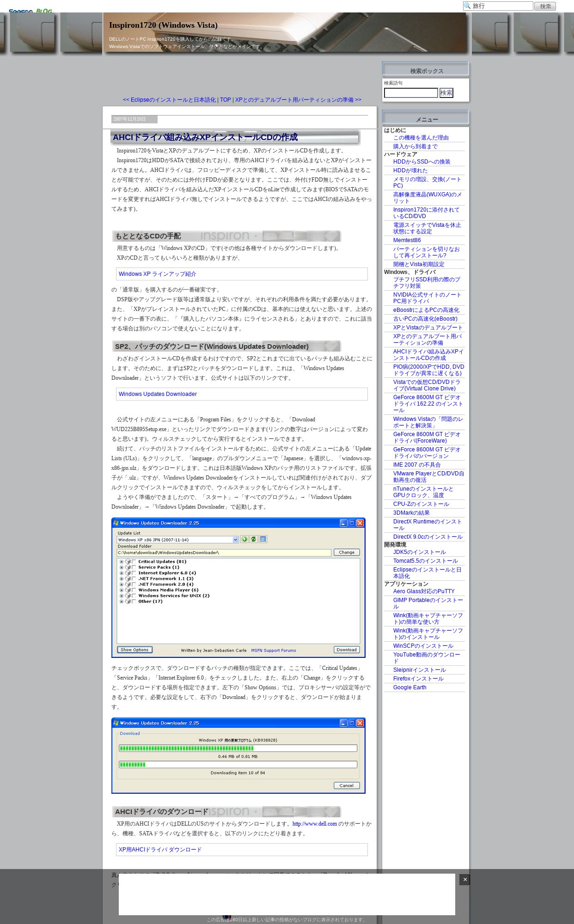This screenshot has height=924, width=574.
Task: Check the Internet Explorer 6.0 (4) checkbox
Action: click(134, 573)
